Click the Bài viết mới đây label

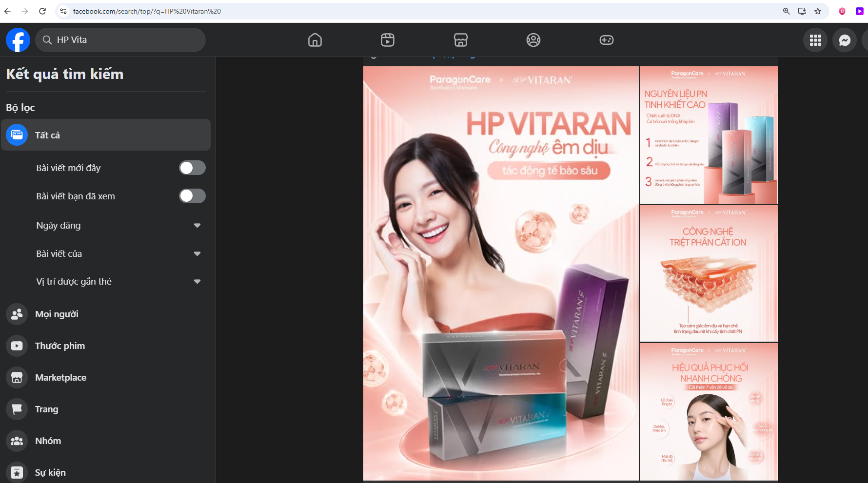click(x=68, y=168)
